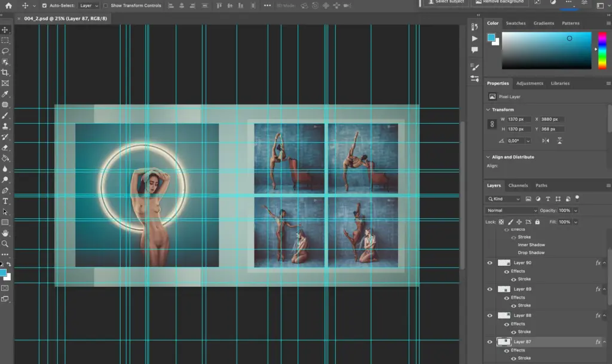This screenshot has width=612, height=364.
Task: Select the Pen tool
Action: click(5, 191)
